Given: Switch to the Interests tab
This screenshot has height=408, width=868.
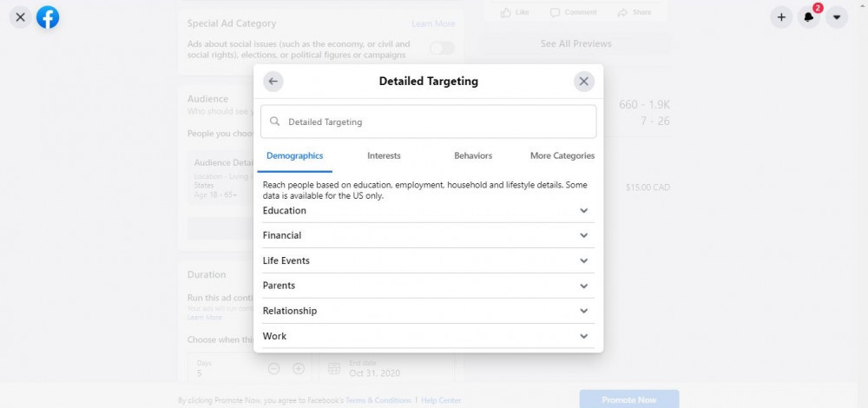Looking at the screenshot, I should (x=384, y=156).
